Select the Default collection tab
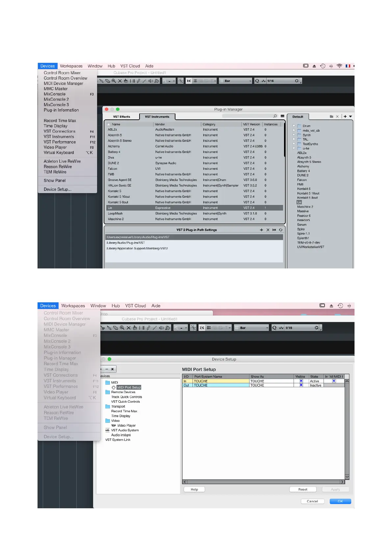 [x=298, y=117]
